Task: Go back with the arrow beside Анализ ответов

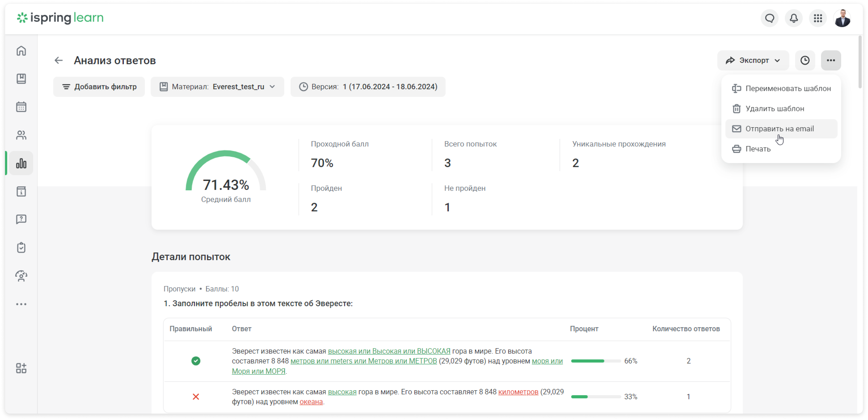Action: coord(59,60)
